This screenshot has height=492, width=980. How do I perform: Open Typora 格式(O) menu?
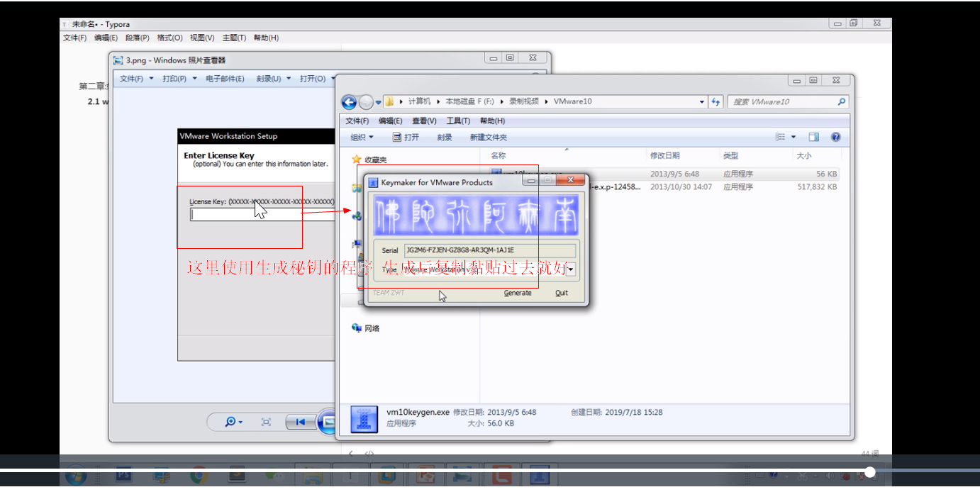click(x=169, y=38)
